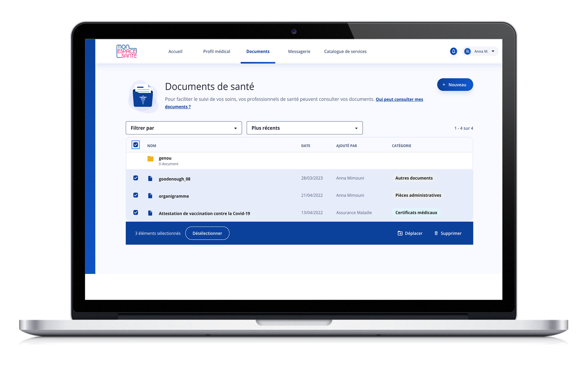Image resolution: width=588 pixels, height=365 pixels.
Task: Click the Nouveau button
Action: 455,85
